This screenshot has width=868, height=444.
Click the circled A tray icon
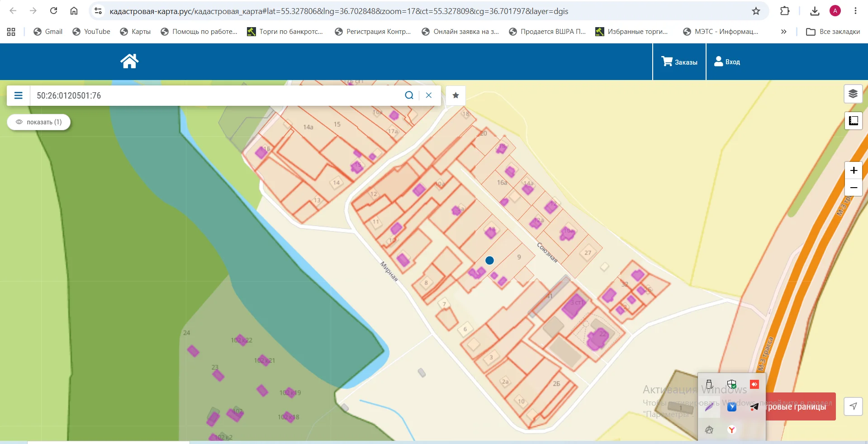[x=709, y=430]
